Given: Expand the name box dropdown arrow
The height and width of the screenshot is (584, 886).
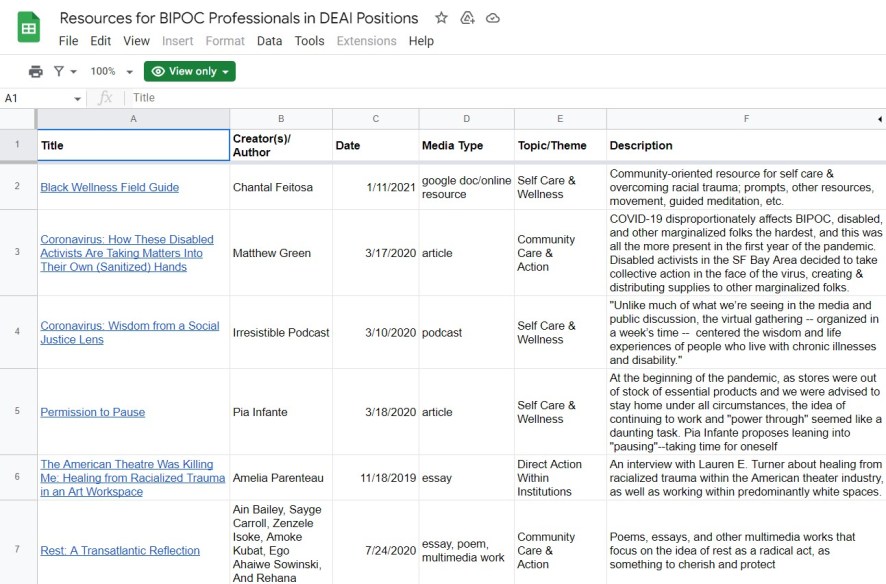Looking at the screenshot, I should (x=77, y=99).
